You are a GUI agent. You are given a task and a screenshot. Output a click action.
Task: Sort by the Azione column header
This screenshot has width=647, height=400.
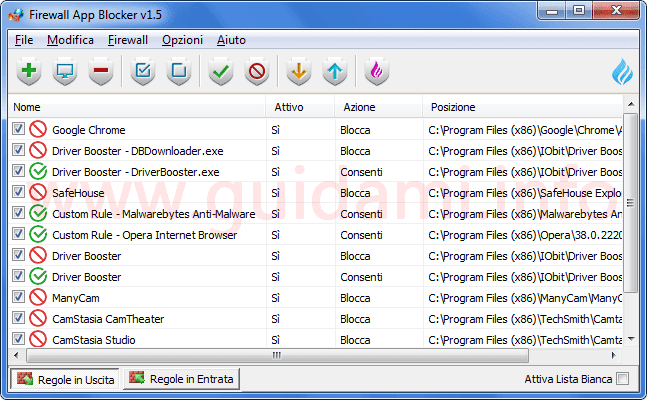point(378,107)
